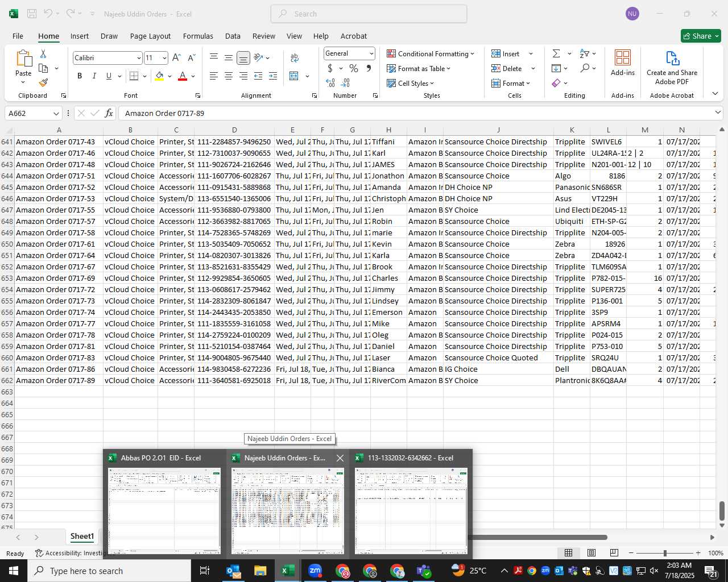Increase font size with the large A
The width and height of the screenshot is (728, 582).
[x=176, y=58]
